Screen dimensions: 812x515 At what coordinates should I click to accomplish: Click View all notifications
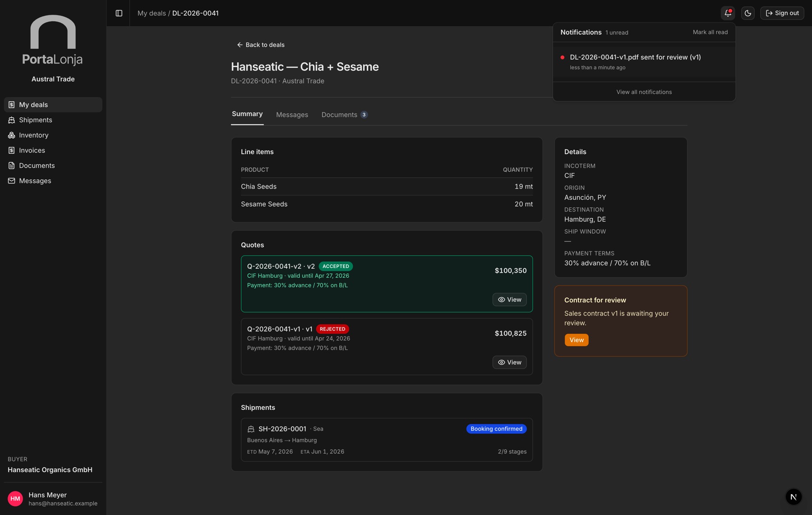(644, 92)
